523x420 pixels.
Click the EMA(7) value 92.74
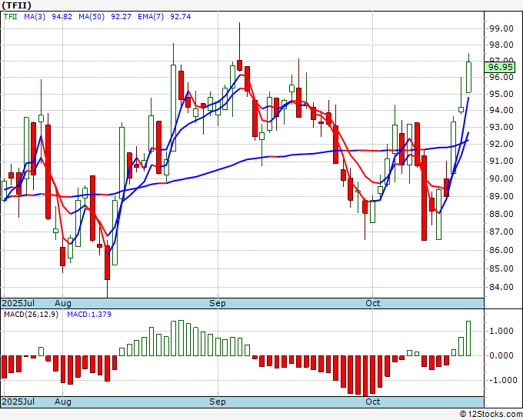(181, 17)
